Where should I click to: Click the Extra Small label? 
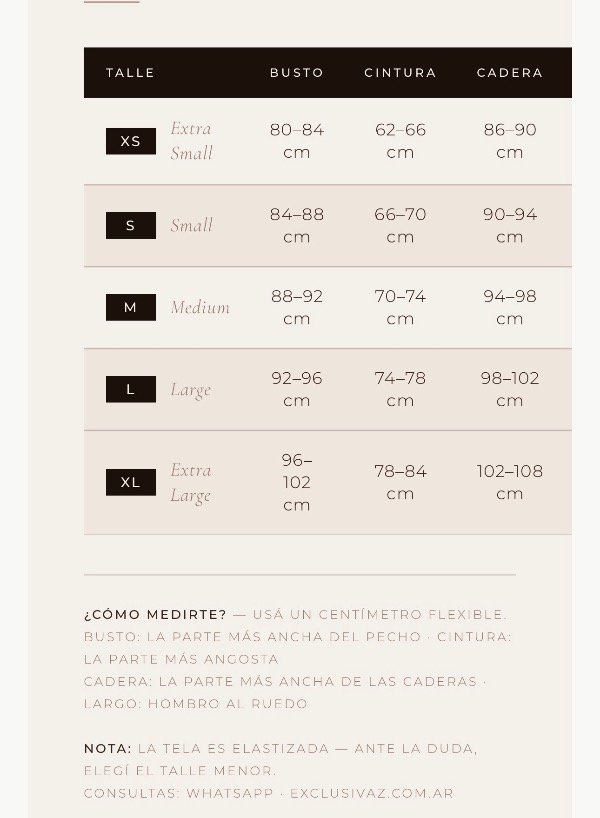tap(191, 140)
